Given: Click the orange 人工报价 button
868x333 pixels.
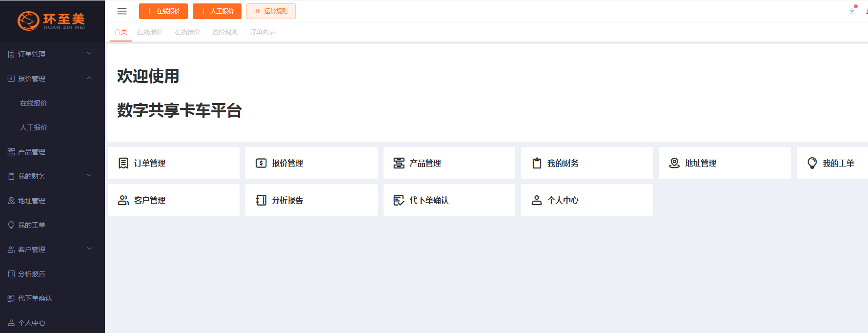Looking at the screenshot, I should [217, 11].
